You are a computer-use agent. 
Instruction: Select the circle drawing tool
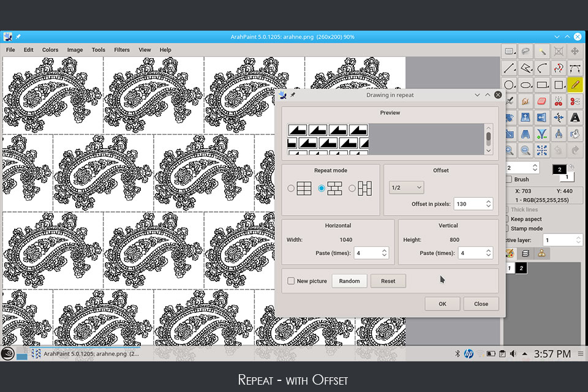click(x=509, y=85)
